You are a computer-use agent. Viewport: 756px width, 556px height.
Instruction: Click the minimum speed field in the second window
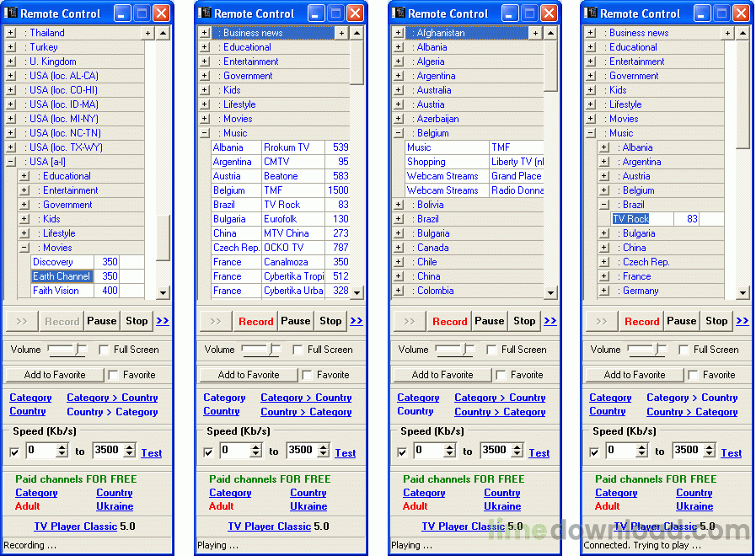(235, 451)
